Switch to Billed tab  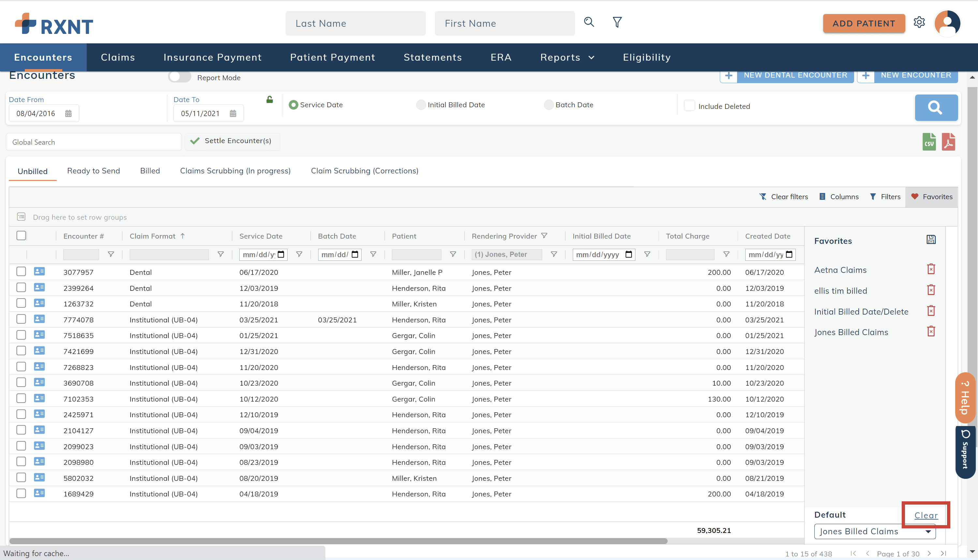pos(150,171)
